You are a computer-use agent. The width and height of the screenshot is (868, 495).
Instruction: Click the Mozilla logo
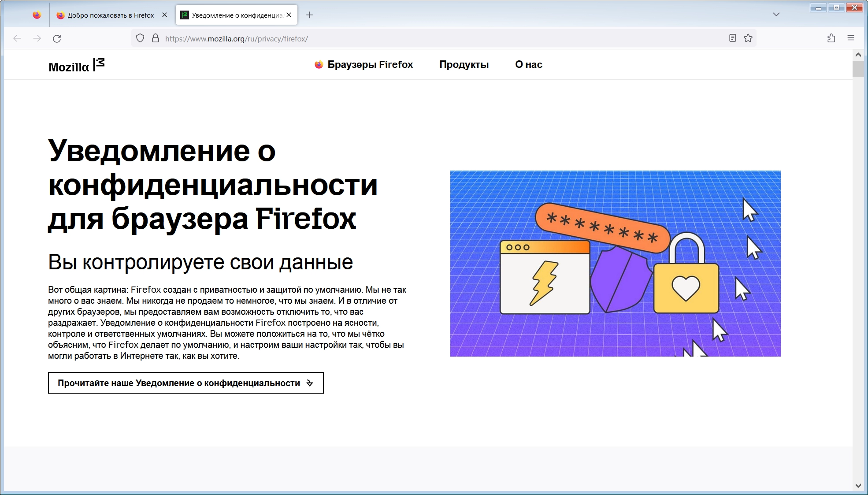pyautogui.click(x=77, y=65)
